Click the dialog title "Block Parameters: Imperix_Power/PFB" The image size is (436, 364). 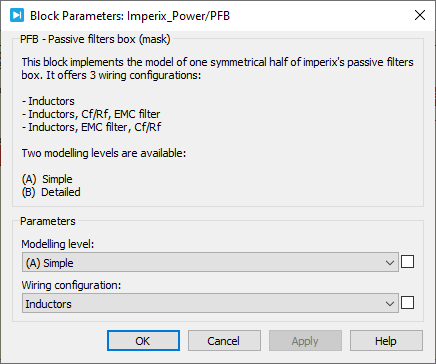pos(130,16)
